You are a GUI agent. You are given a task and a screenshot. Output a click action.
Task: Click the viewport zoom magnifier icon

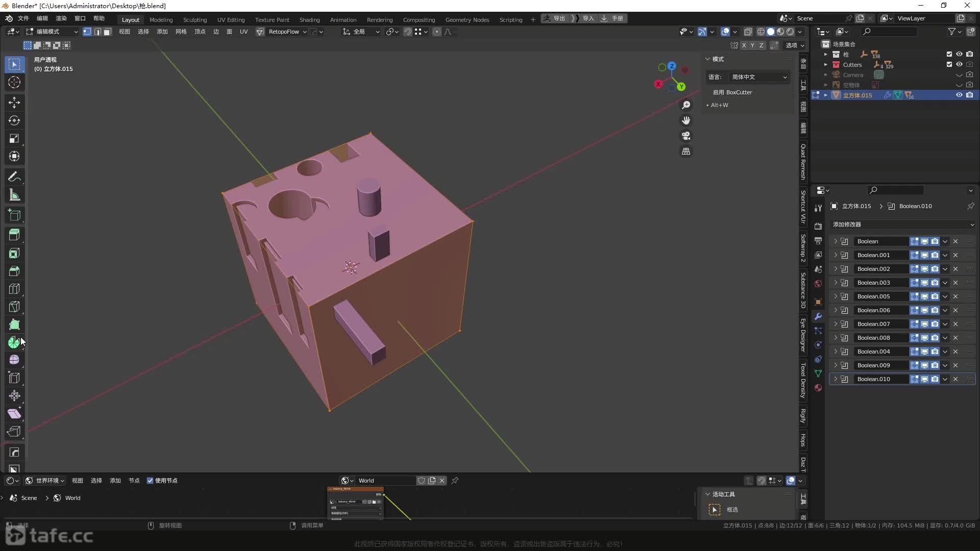point(686,105)
